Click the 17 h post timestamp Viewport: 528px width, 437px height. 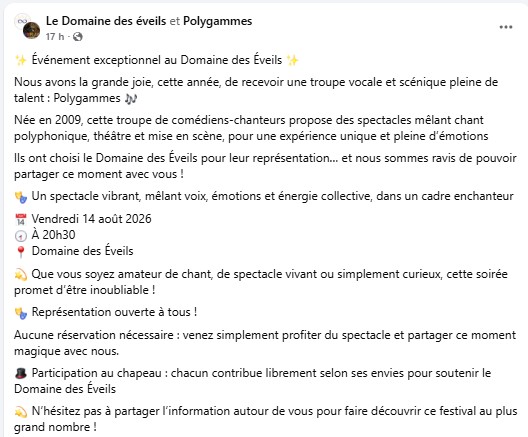tap(55, 36)
